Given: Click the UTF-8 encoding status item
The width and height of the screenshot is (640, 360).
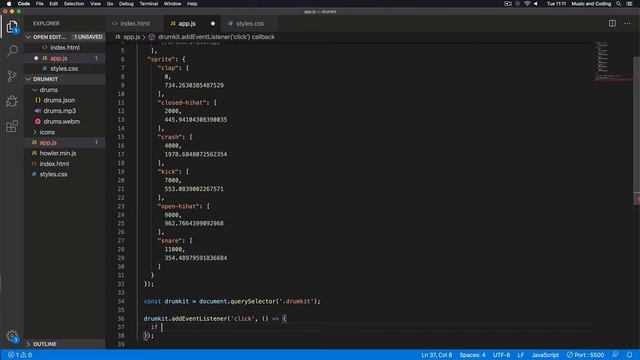Looking at the screenshot, I should 501,355.
